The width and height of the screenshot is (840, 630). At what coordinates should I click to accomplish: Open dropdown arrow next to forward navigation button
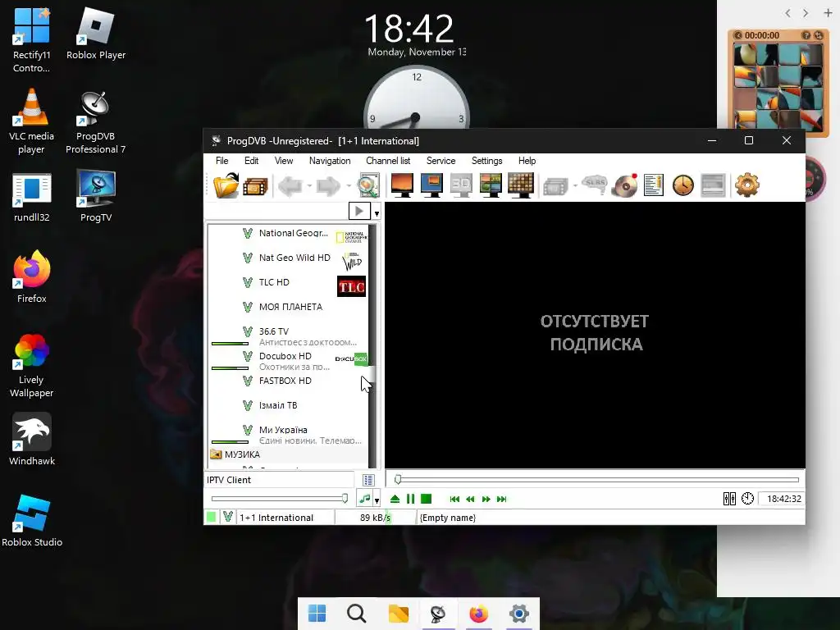[x=348, y=186]
